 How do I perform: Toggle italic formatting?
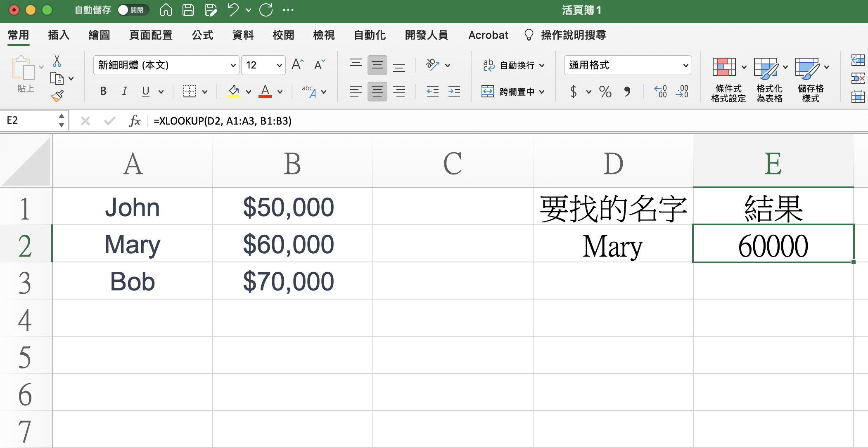[x=124, y=91]
